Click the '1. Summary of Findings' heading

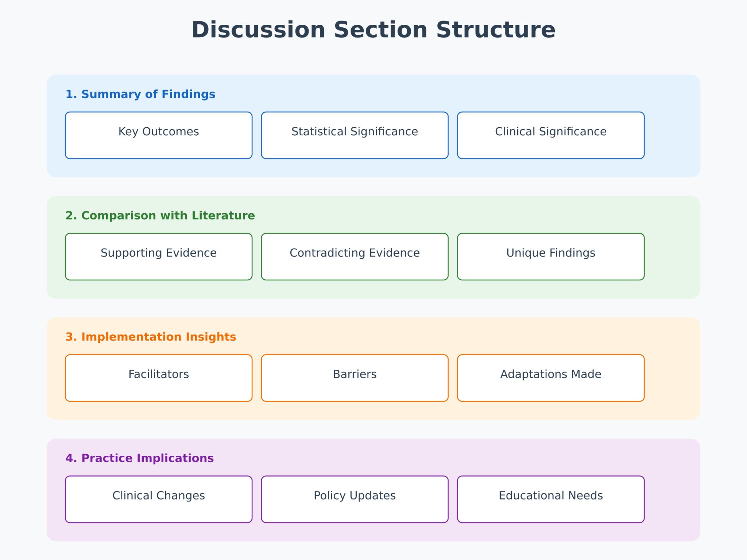pos(140,94)
